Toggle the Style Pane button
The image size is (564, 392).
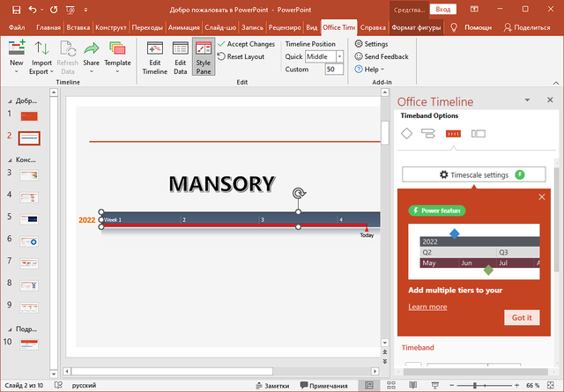203,57
